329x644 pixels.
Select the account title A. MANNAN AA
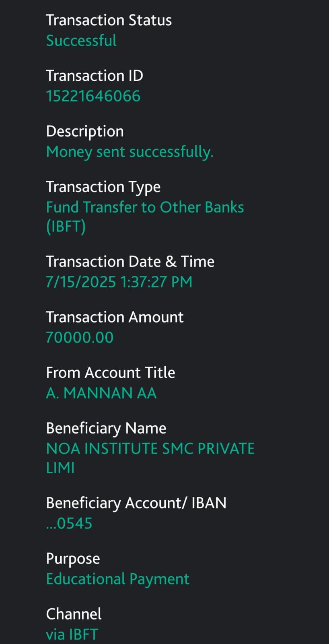[101, 393]
